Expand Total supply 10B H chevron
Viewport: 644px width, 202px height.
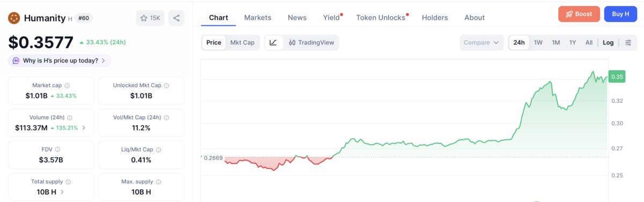pos(62,192)
